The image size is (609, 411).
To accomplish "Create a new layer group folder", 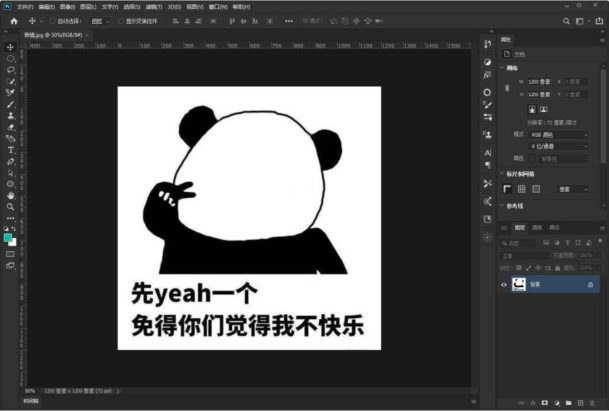I will point(569,403).
